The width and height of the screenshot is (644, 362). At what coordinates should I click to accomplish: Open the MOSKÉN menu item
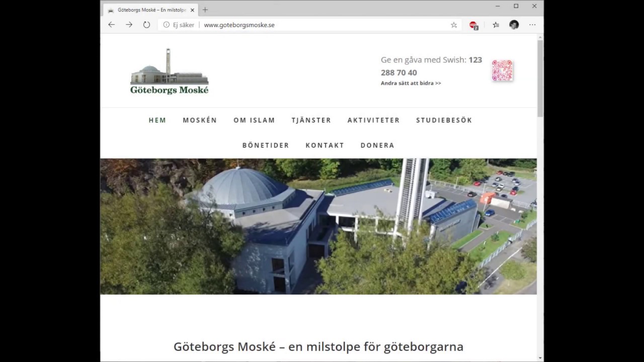tap(200, 120)
